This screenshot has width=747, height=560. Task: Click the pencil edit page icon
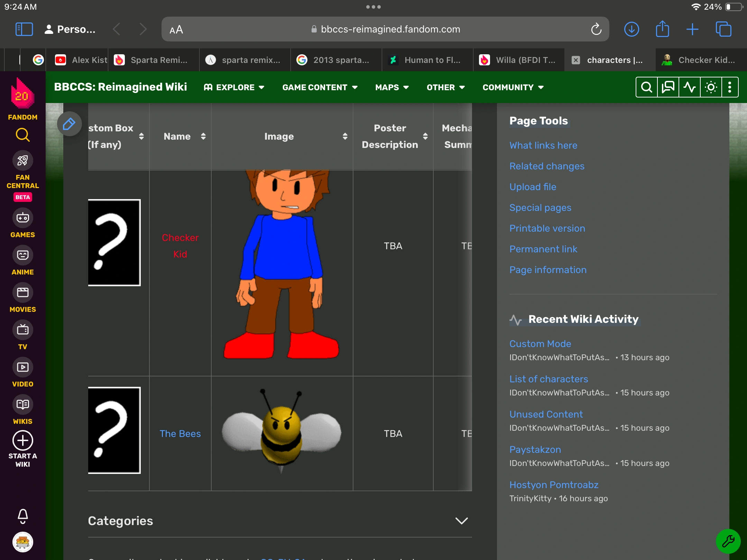click(x=69, y=124)
